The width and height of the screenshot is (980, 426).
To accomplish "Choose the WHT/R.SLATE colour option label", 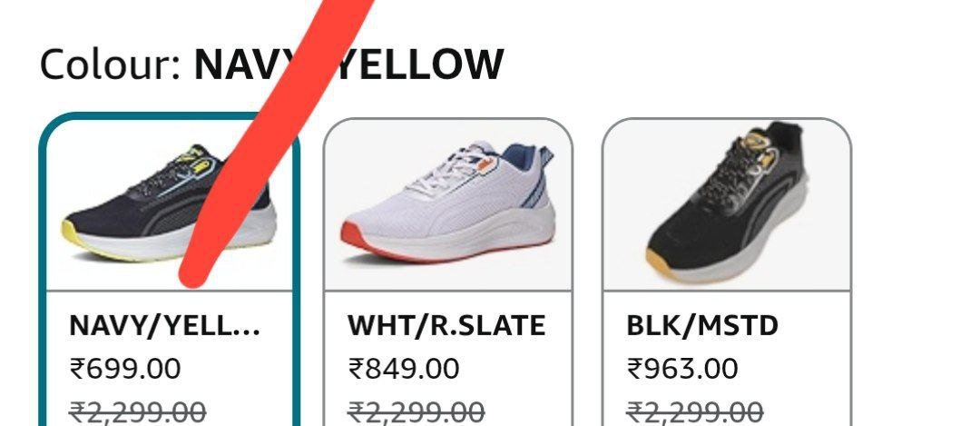I will [446, 326].
